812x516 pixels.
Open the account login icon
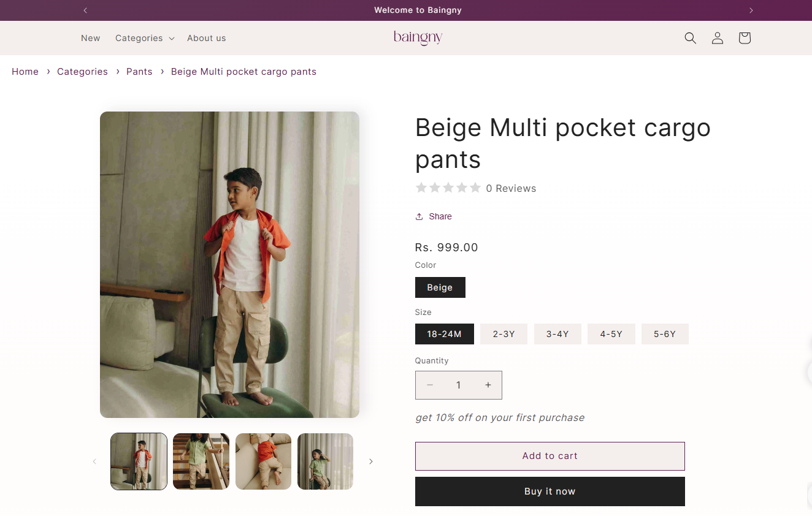coord(717,38)
